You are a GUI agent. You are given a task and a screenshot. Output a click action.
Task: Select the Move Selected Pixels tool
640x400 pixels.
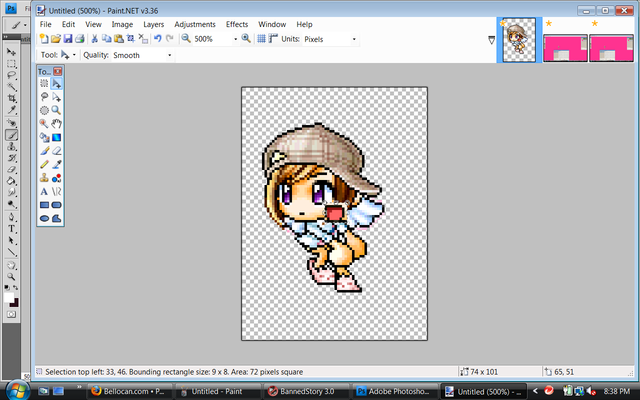(x=56, y=83)
